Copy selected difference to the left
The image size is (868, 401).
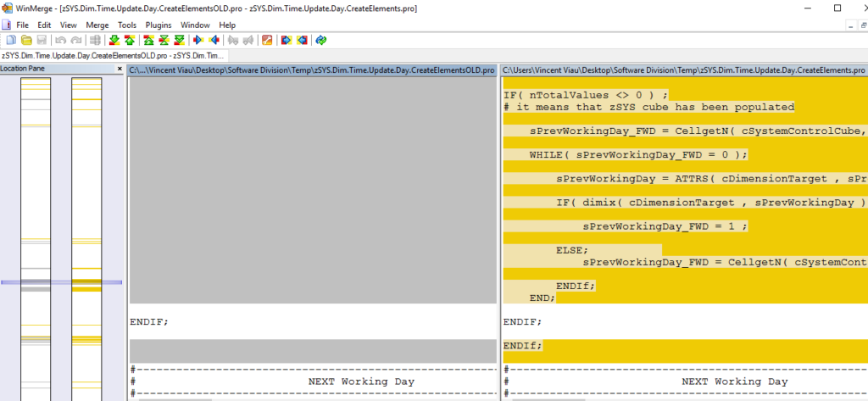[x=214, y=40]
